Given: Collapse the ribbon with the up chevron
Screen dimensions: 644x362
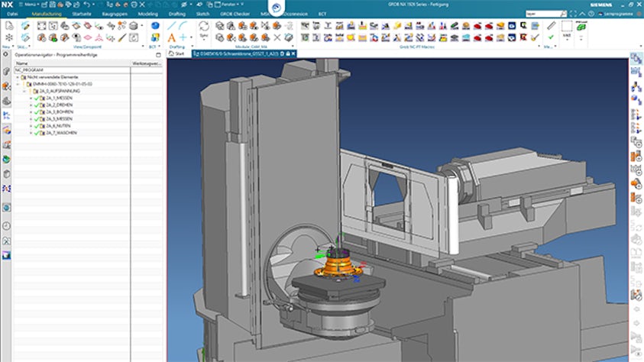Looking at the screenshot, I should coord(582,14).
